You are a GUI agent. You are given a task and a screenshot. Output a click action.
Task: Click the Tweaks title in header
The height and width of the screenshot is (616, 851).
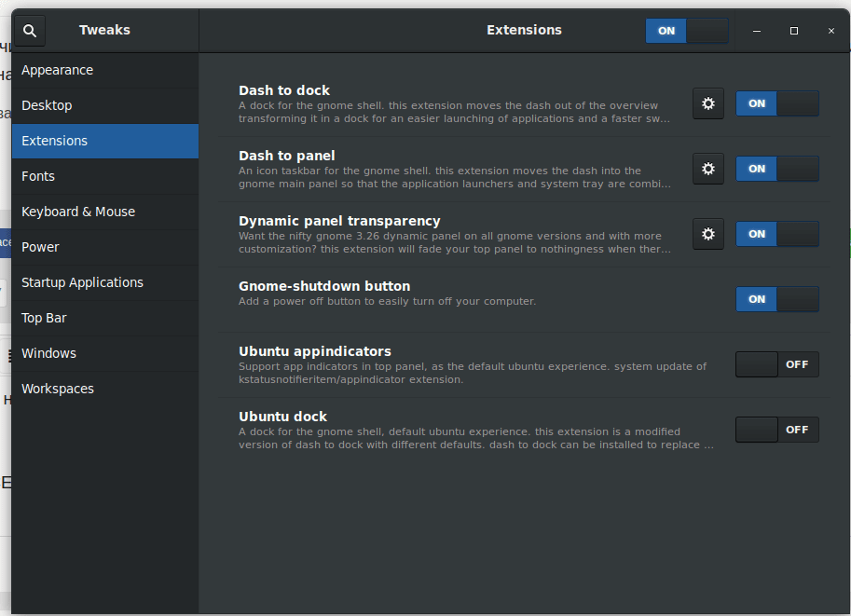[x=104, y=30]
